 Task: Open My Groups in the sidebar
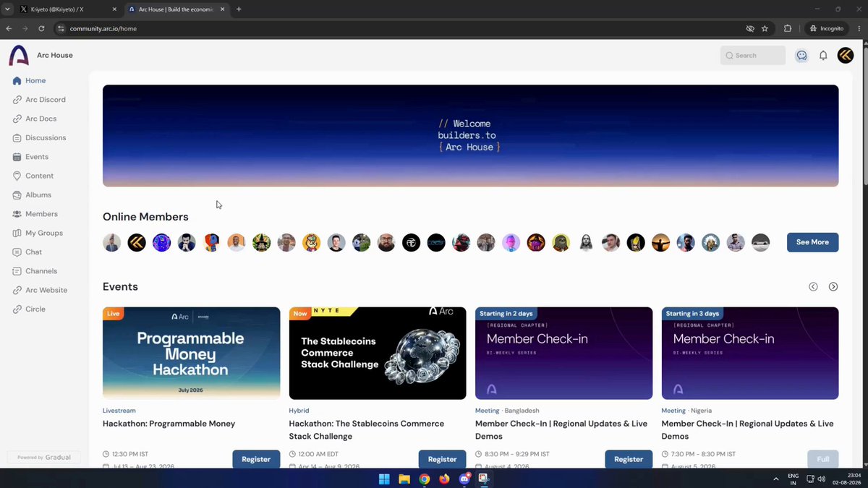[x=38, y=233]
